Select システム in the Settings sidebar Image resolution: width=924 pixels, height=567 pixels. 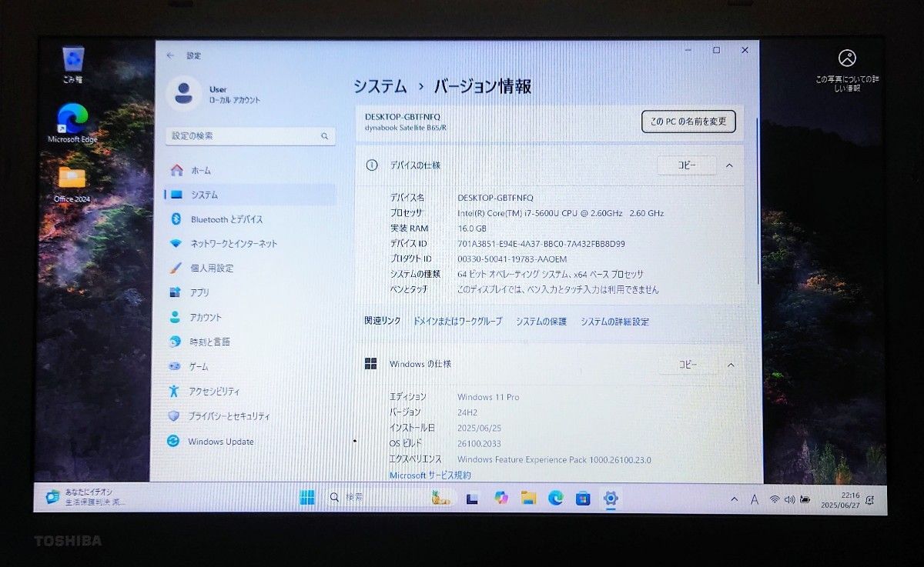pyautogui.click(x=250, y=195)
